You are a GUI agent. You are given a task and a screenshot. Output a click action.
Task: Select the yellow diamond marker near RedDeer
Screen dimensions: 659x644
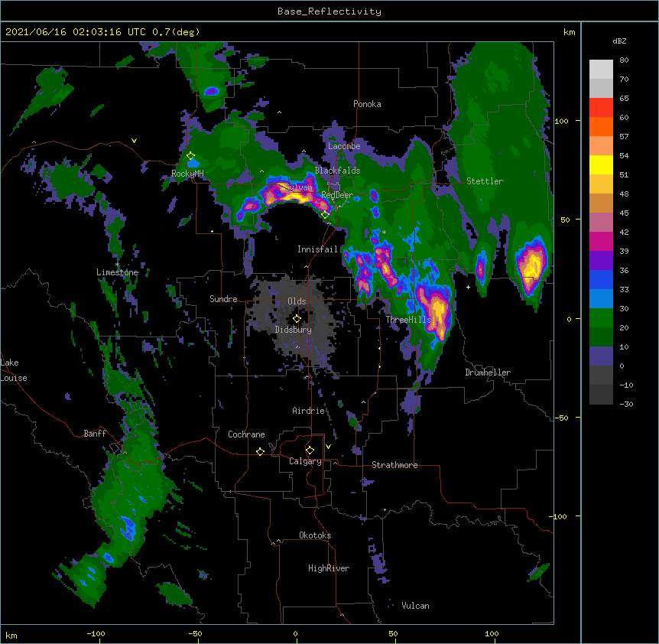(x=326, y=215)
